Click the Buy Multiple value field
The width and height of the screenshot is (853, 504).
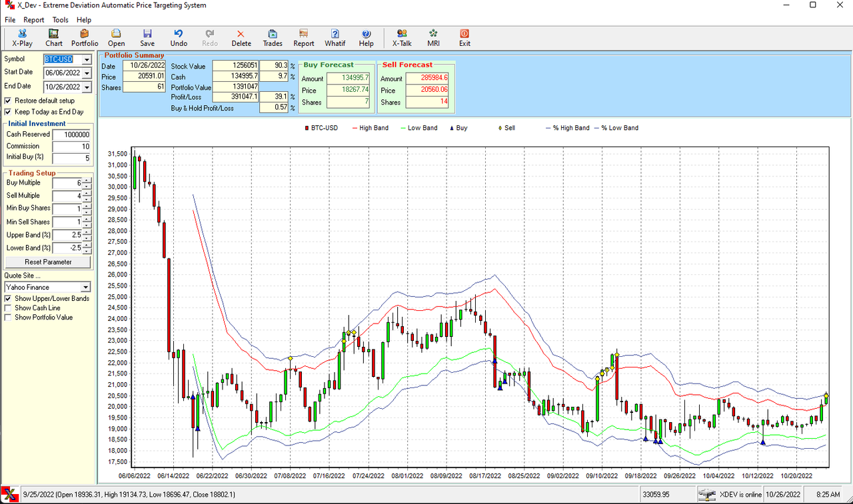[67, 183]
